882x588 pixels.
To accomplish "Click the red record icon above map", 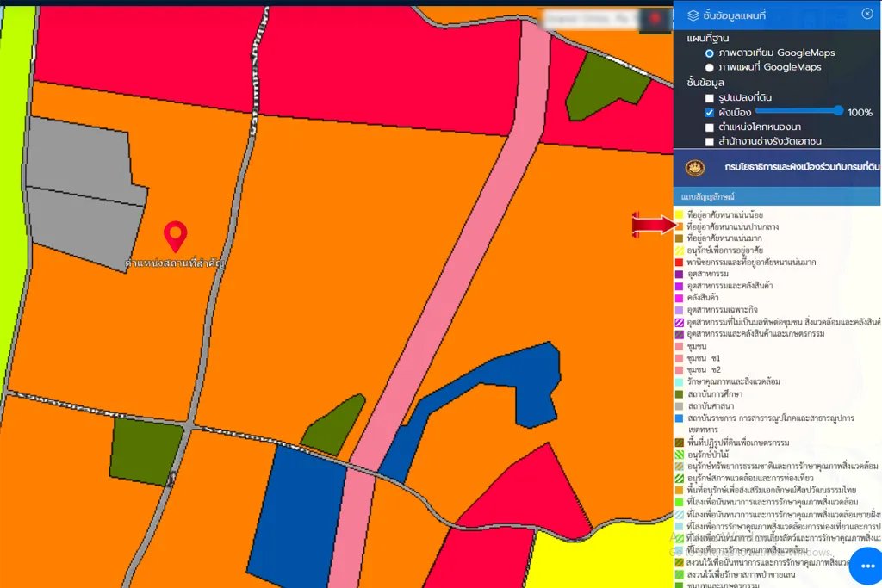I will [x=655, y=19].
